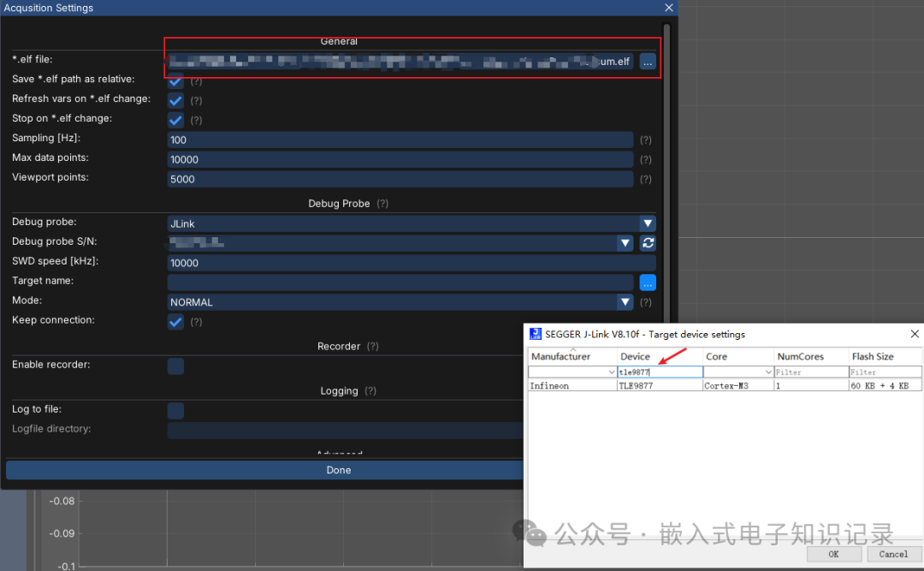This screenshot has height=571, width=924.
Task: Show help for Sampling frequency
Action: click(x=646, y=140)
